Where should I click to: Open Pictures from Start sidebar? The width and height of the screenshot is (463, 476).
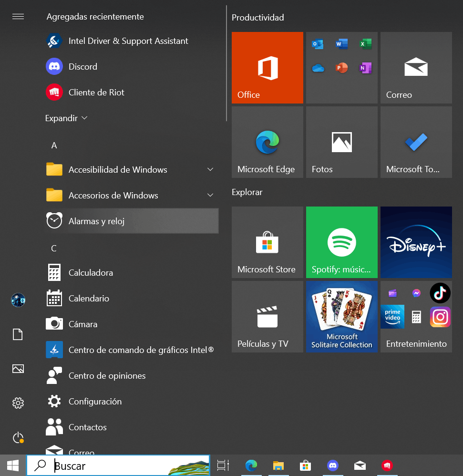click(18, 369)
